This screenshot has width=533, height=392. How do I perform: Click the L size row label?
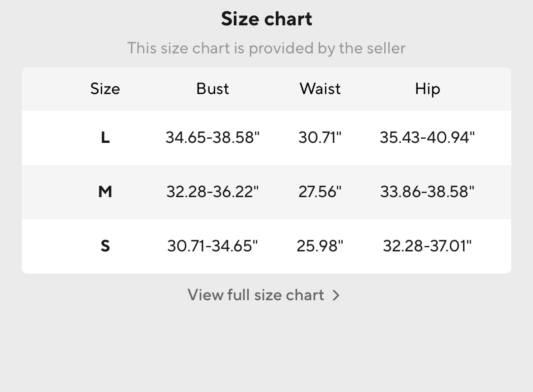point(105,137)
